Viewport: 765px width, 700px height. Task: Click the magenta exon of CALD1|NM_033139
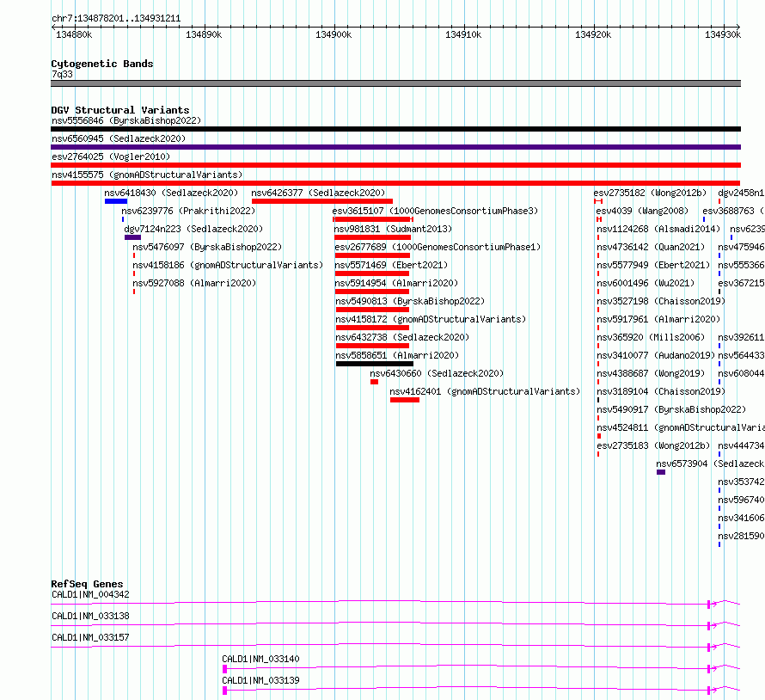click(x=225, y=691)
